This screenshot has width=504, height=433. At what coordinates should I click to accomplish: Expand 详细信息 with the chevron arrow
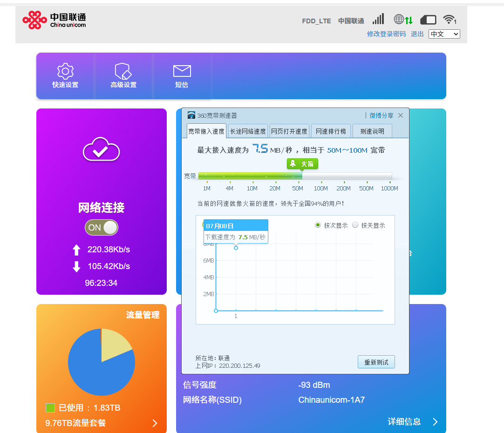point(435,422)
